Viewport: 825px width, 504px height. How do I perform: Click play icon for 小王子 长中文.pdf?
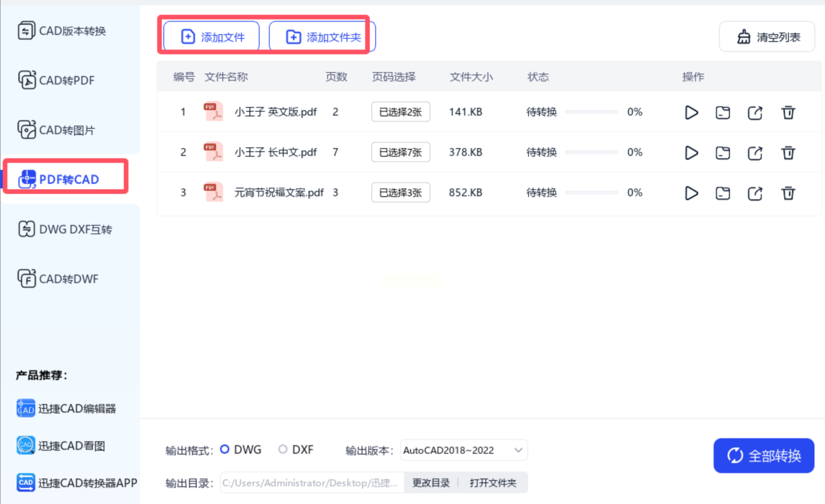pos(691,153)
